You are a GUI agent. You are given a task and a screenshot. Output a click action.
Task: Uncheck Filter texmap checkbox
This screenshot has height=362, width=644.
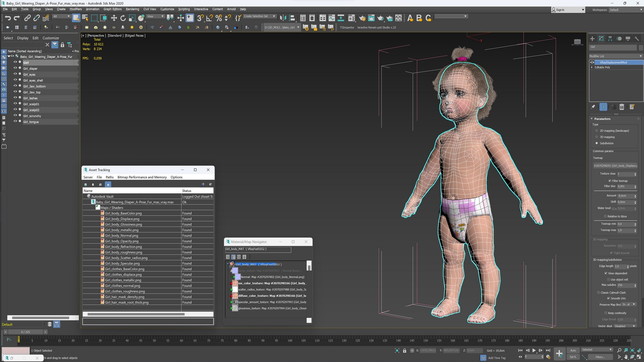pos(610,181)
